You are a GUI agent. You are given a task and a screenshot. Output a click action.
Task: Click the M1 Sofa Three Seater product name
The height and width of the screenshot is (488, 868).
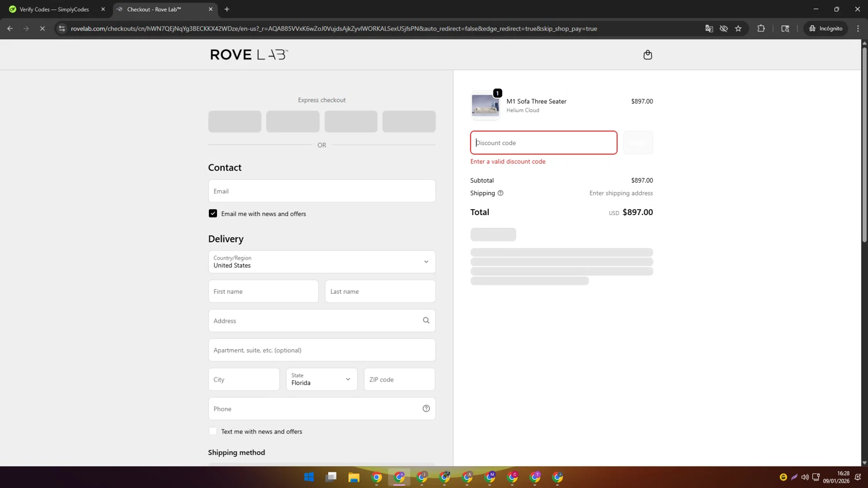click(x=536, y=101)
